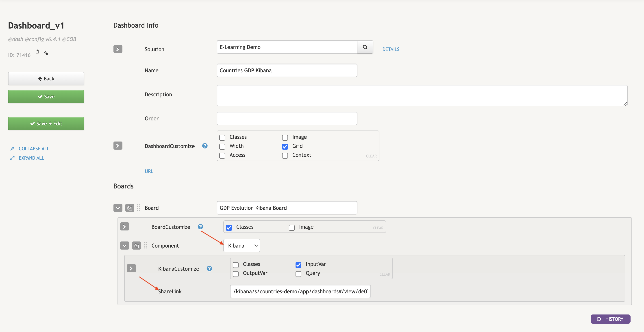Expand the Solution field arrow
This screenshot has height=332, width=644.
(118, 49)
